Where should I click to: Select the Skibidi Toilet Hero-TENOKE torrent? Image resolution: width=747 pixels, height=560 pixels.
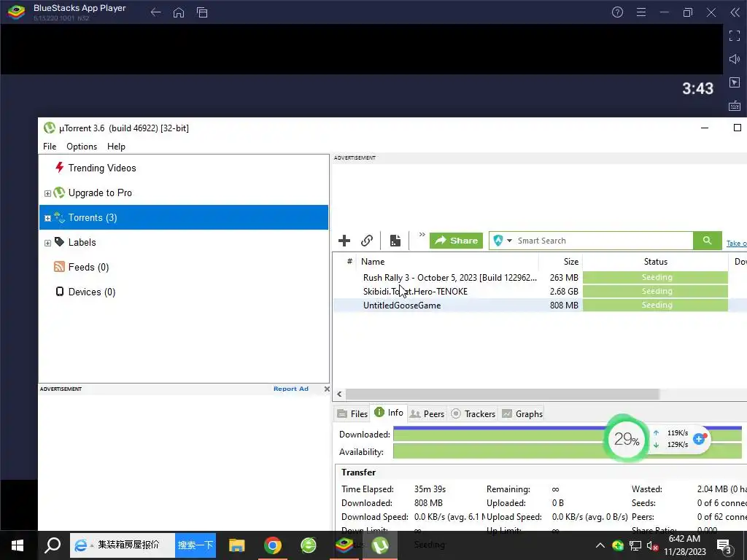(415, 292)
